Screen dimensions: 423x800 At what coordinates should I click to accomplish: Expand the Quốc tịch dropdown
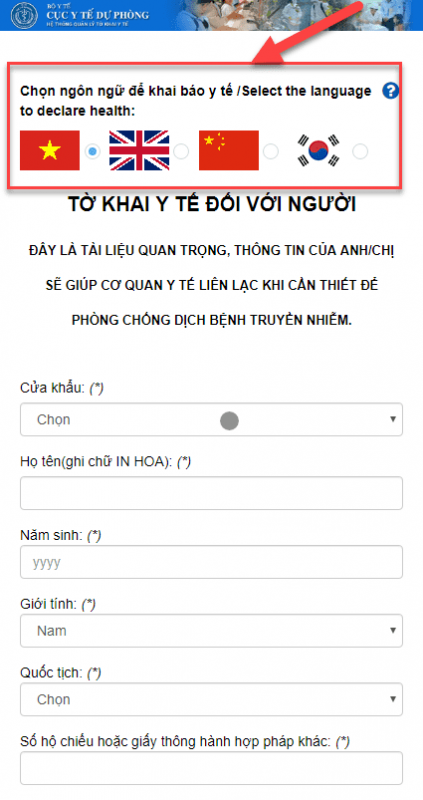coord(211,699)
